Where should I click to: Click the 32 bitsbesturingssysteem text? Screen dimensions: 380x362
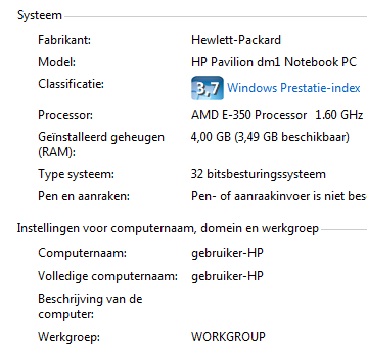point(258,174)
